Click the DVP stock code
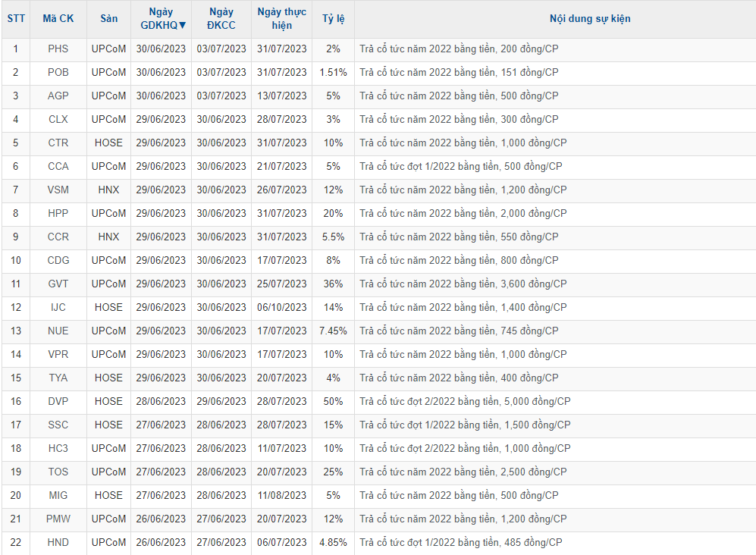 coord(58,402)
